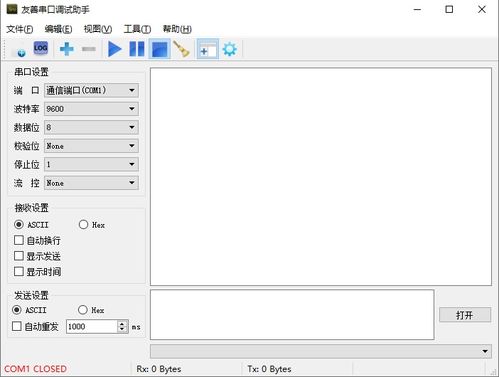
Task: Click the 打开 button
Action: 465,315
